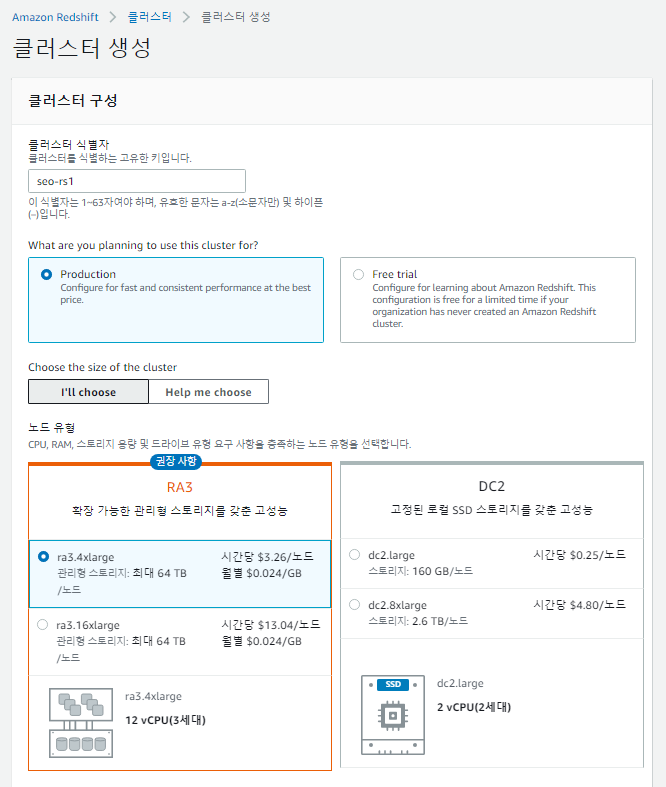Click the RA3 subtitle 확장 가능한 관리형 스토리지
Screen dimensions: 666x787
point(180,511)
